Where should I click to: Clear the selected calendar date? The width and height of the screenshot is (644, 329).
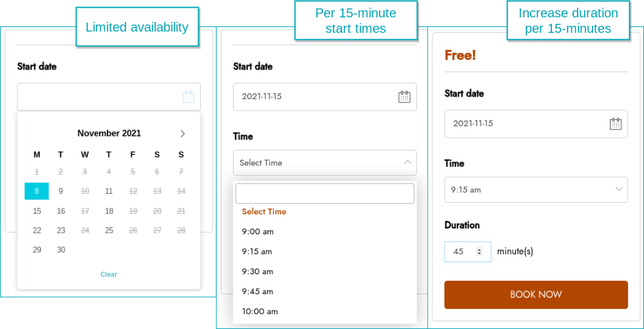(x=109, y=274)
